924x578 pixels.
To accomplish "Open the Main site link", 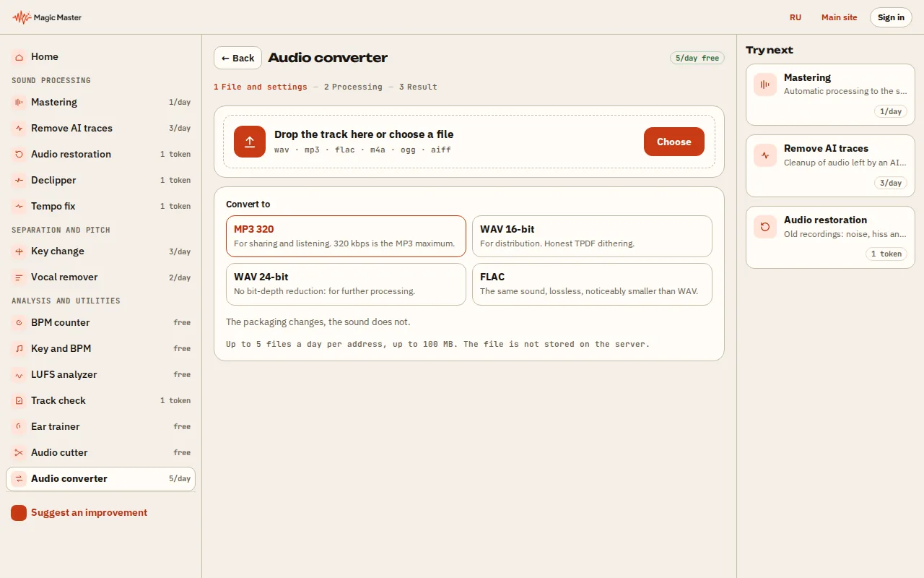I will coord(840,17).
